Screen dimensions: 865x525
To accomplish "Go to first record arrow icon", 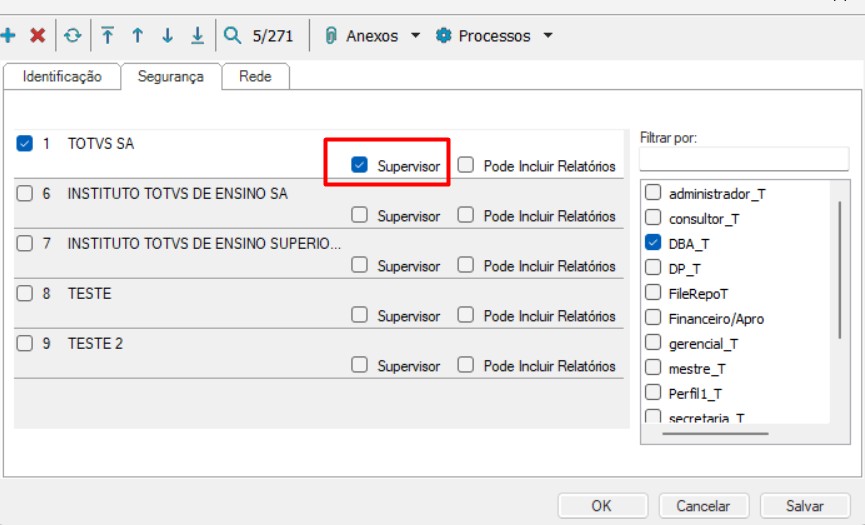I will (108, 36).
